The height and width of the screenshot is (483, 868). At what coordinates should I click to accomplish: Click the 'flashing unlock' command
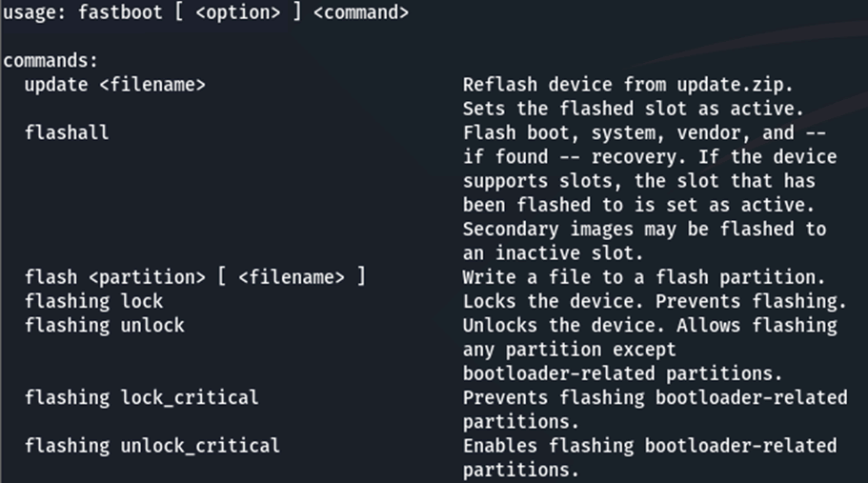[x=105, y=326]
